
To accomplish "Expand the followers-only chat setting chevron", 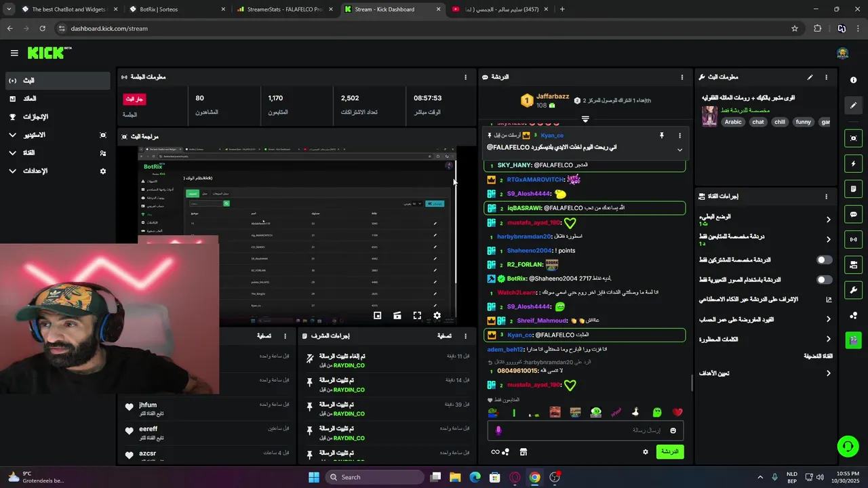I will [x=828, y=239].
